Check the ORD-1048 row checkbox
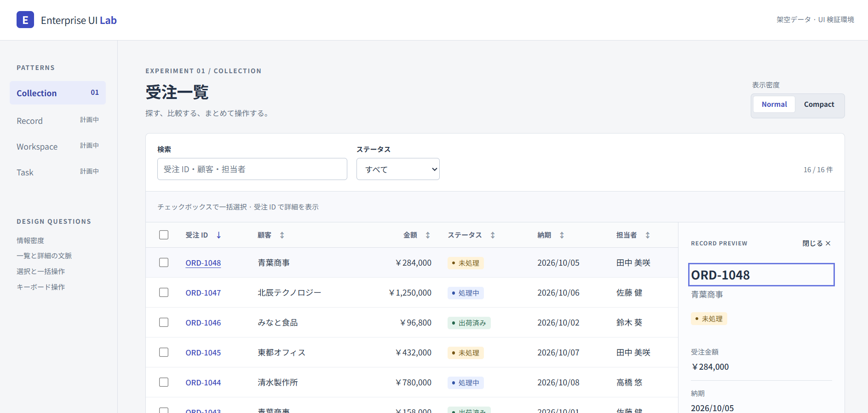This screenshot has height=413, width=868. click(164, 262)
